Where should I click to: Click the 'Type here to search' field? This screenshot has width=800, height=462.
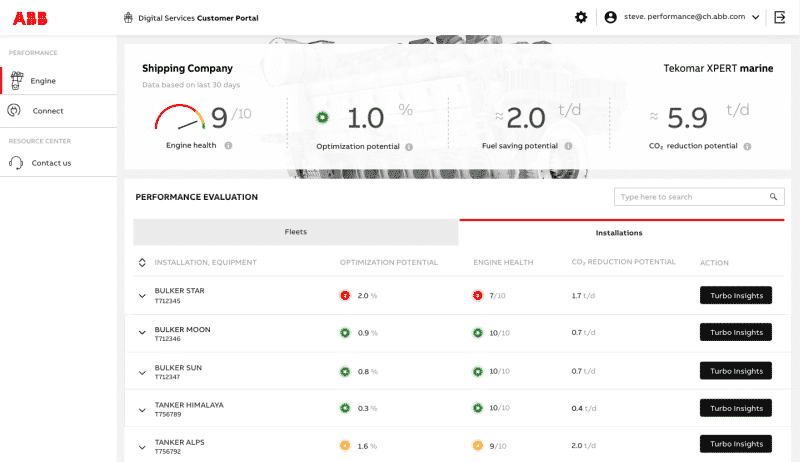pyautogui.click(x=690, y=197)
